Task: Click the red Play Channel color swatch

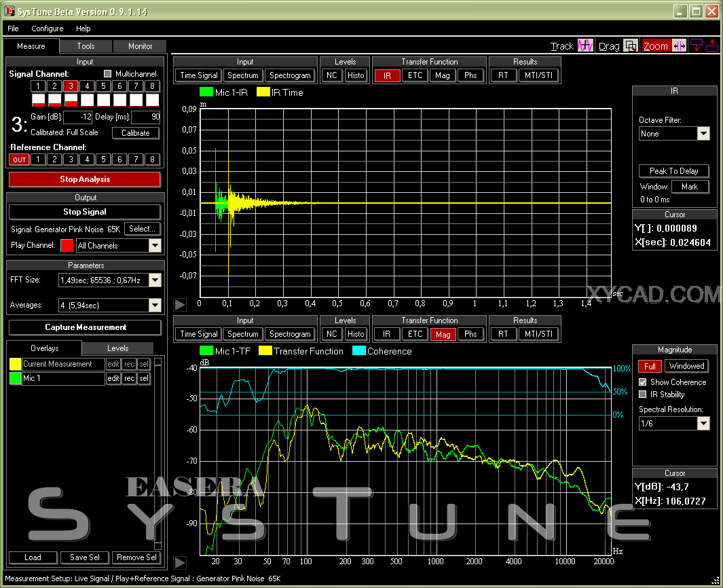Action: click(67, 245)
